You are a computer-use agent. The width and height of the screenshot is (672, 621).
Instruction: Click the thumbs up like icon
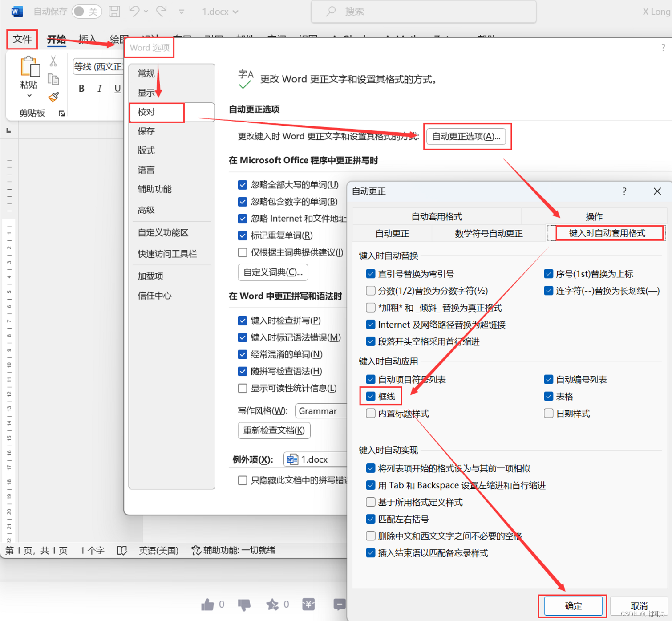[207, 605]
